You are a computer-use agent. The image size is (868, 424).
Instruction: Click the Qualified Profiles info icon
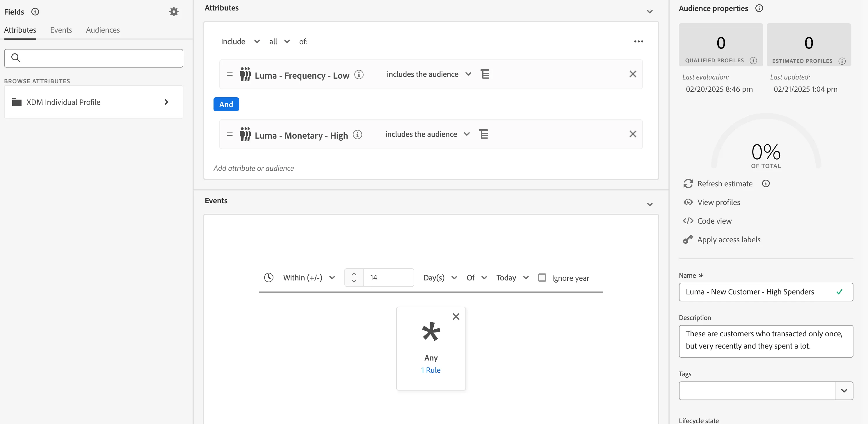[753, 60]
